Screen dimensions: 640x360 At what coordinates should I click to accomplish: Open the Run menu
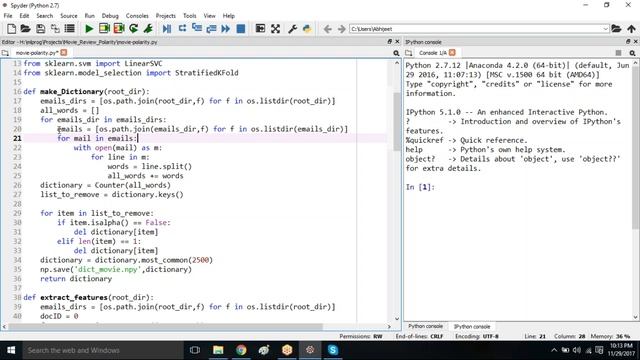click(x=89, y=16)
